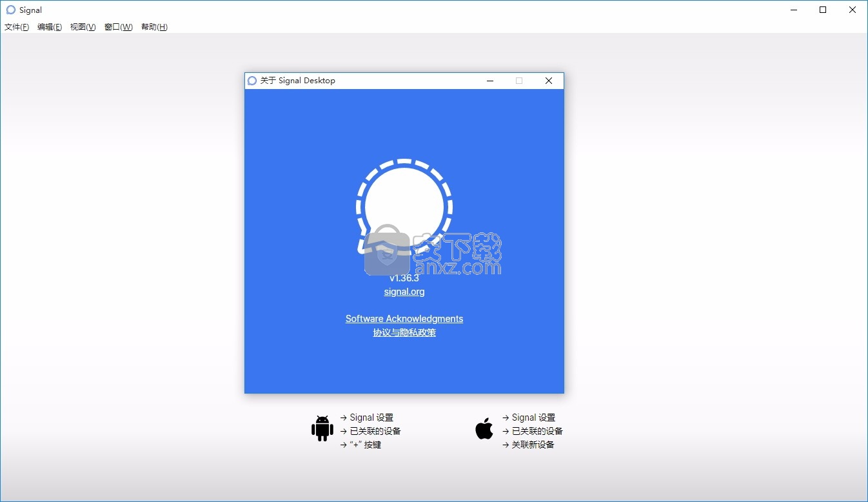This screenshot has width=868, height=502.
Task: Click the 关于 Signal Desktop title text
Action: pos(297,81)
